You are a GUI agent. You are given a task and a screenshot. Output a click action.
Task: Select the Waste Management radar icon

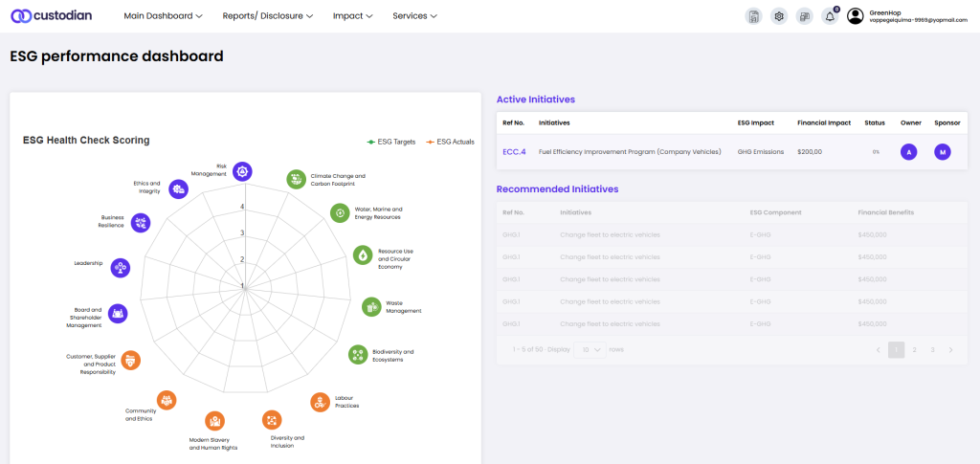[370, 307]
